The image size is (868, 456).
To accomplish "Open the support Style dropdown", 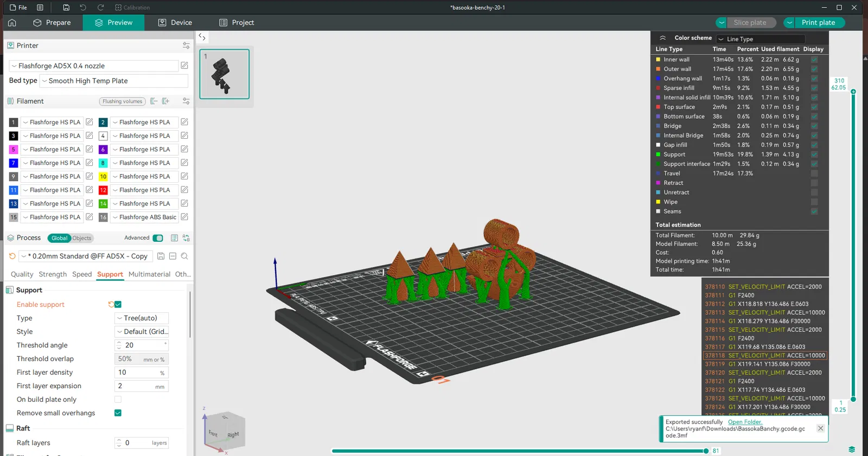I will [x=142, y=332].
